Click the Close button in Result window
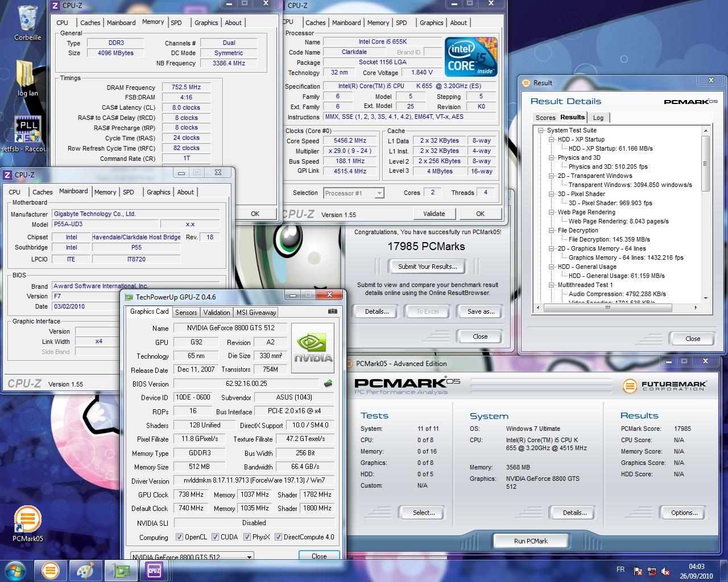Image resolution: width=728 pixels, height=582 pixels. 693,338
